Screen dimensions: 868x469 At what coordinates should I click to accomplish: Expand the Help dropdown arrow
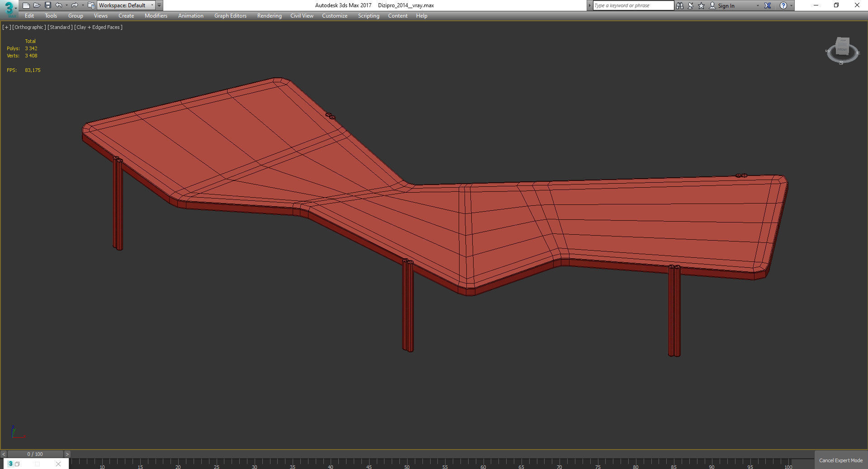click(x=791, y=5)
